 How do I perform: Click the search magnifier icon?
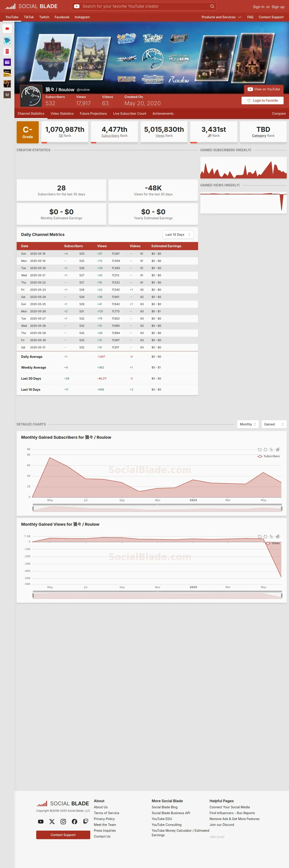(x=212, y=6)
